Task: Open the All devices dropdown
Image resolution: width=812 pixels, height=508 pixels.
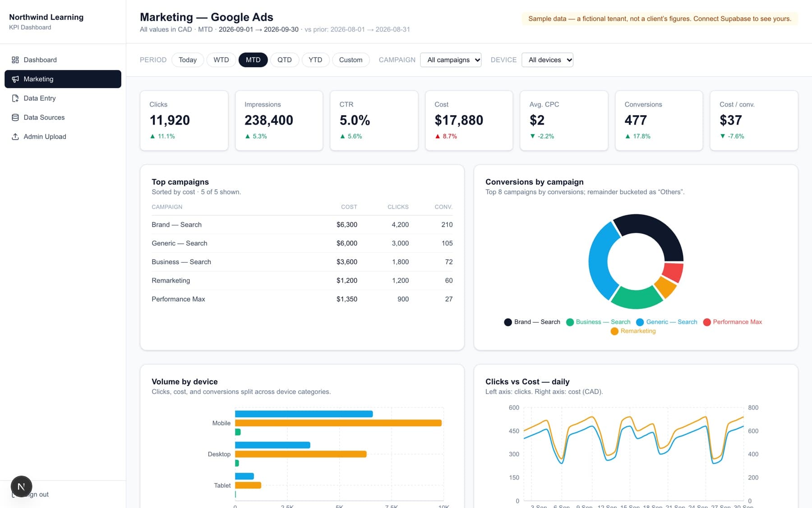Action: (x=547, y=60)
